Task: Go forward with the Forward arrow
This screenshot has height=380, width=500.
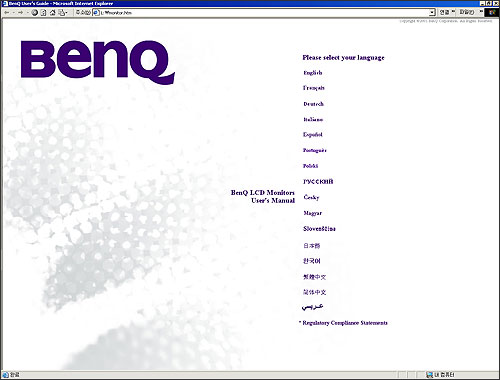Action: pos(20,13)
